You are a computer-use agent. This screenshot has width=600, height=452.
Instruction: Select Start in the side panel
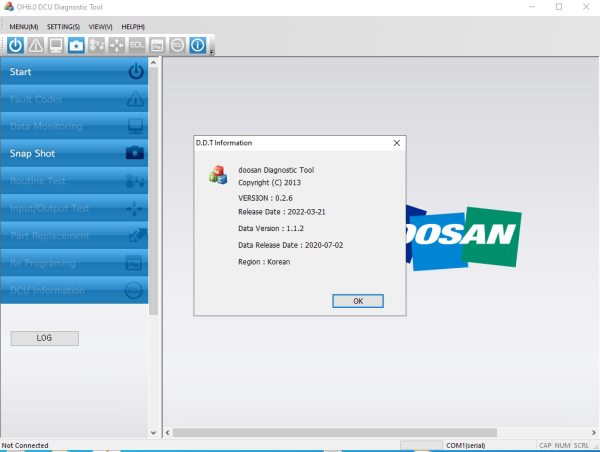[x=74, y=71]
